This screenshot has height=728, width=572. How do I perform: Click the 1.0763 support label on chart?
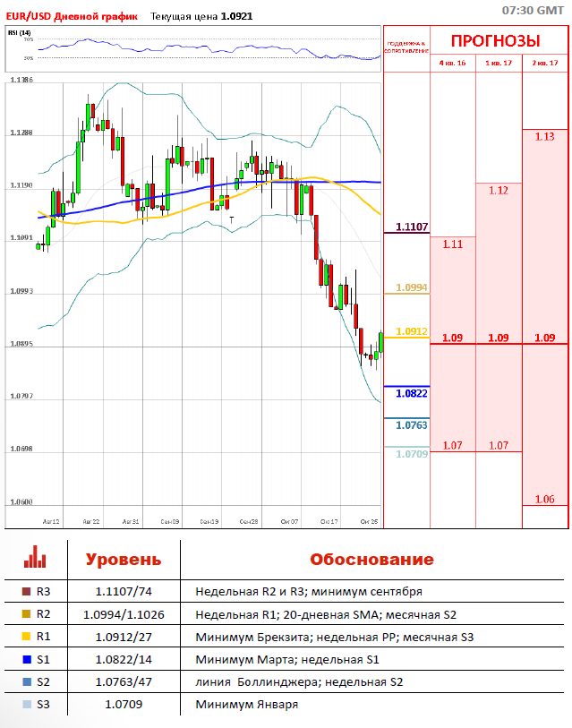point(412,424)
